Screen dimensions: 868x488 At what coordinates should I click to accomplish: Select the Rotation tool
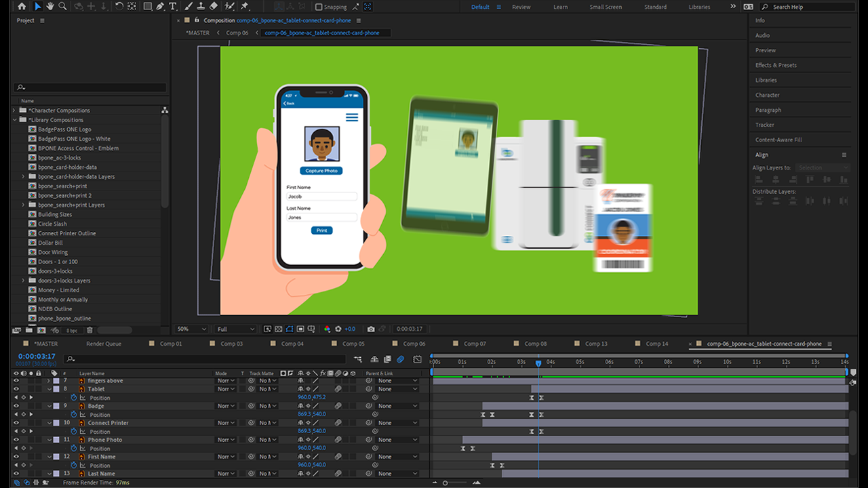coord(119,6)
